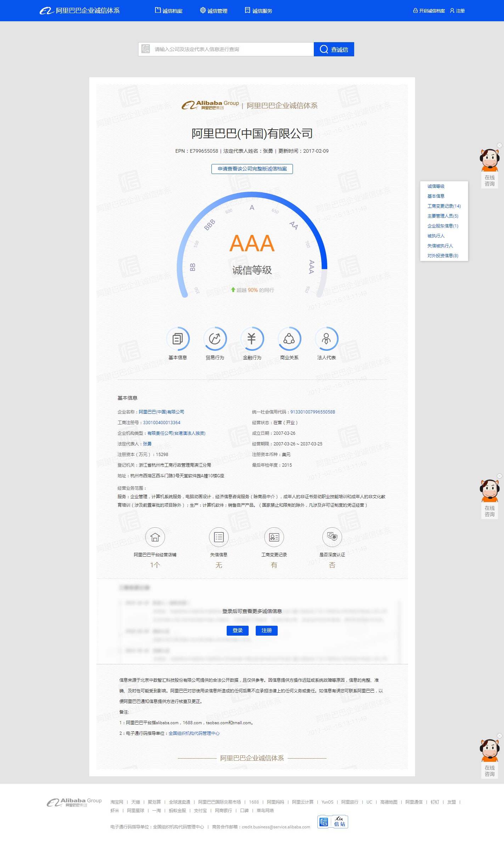Click the blue 登录 button
The image size is (504, 850).
[237, 630]
